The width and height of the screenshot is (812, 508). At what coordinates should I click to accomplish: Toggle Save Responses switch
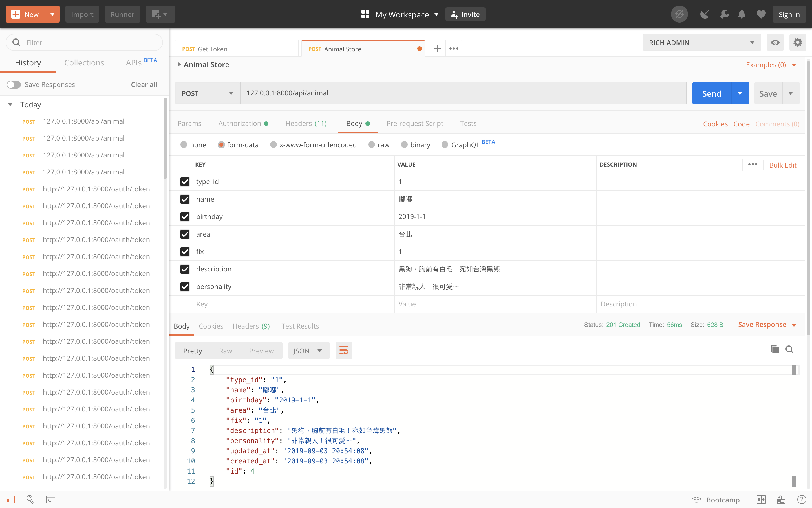coord(14,84)
